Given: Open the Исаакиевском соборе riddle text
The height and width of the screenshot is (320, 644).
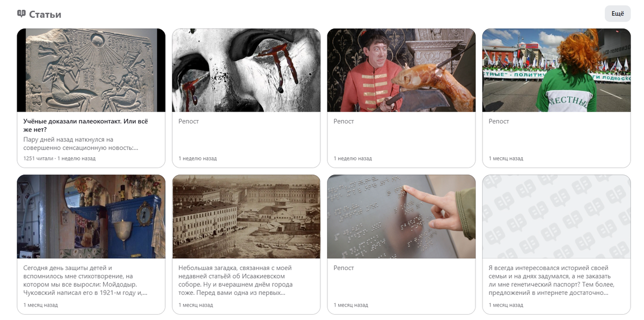Looking at the screenshot, I should pyautogui.click(x=237, y=280).
